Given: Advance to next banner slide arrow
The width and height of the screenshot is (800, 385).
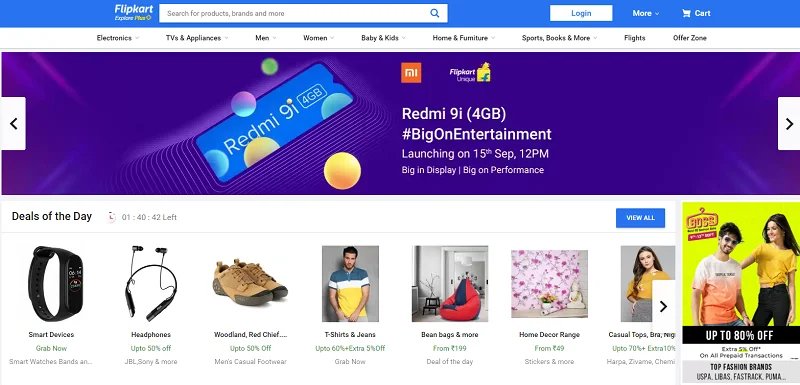Looking at the screenshot, I should [x=789, y=123].
